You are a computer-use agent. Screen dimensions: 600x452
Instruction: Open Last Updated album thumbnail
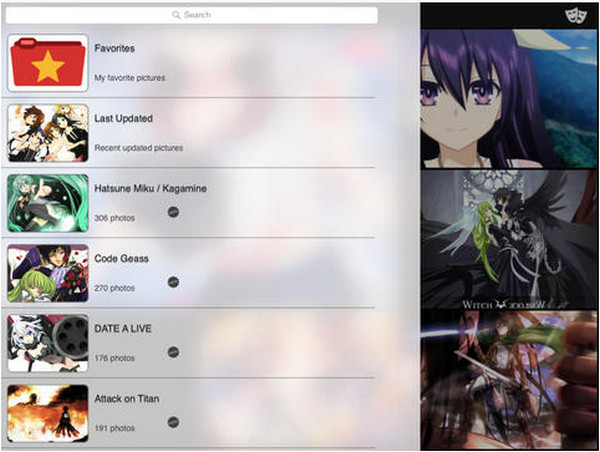(48, 133)
